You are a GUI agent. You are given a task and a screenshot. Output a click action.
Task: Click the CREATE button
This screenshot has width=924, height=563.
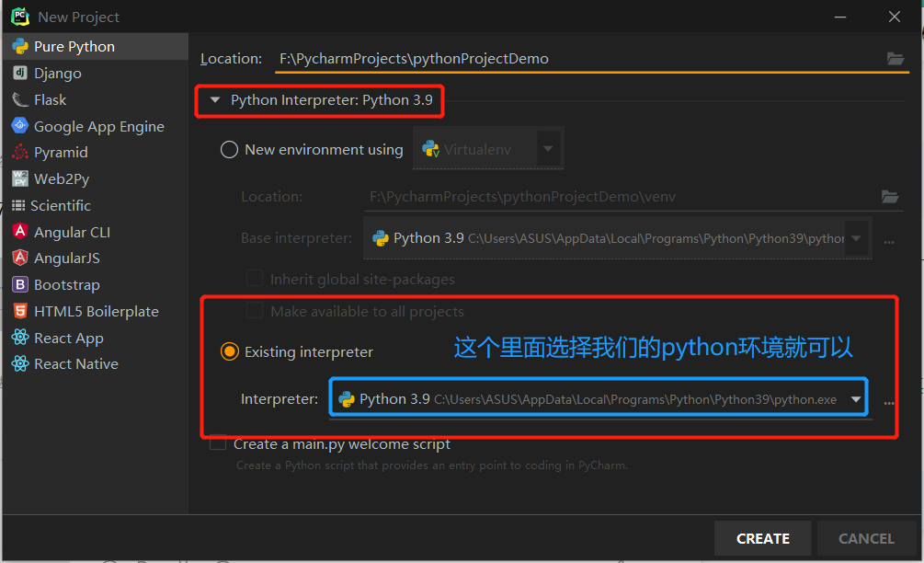click(762, 538)
